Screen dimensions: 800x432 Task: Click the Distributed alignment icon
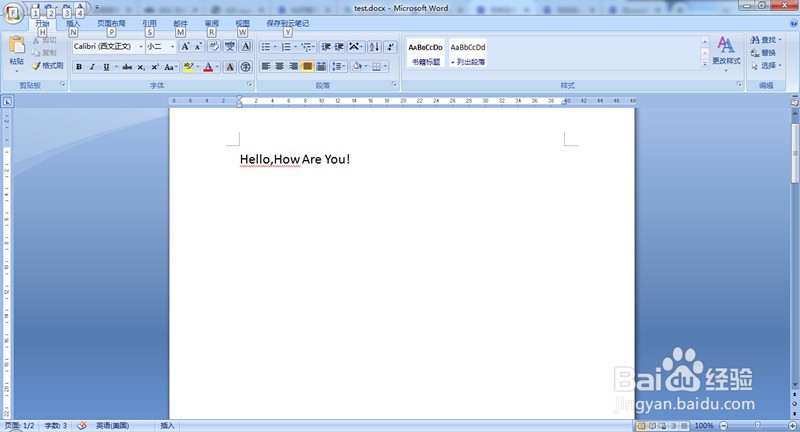click(321, 66)
